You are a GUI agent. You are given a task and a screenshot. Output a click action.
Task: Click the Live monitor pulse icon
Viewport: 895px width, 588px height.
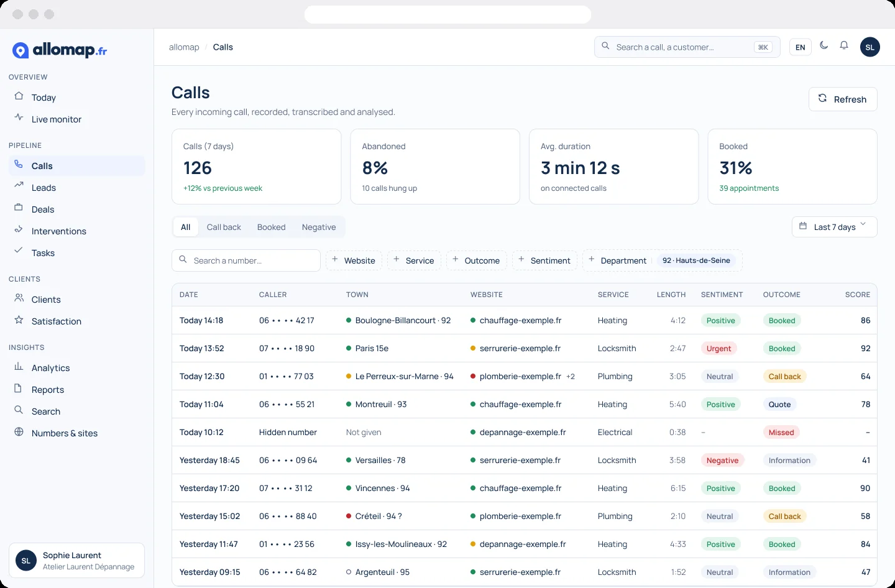tap(19, 117)
